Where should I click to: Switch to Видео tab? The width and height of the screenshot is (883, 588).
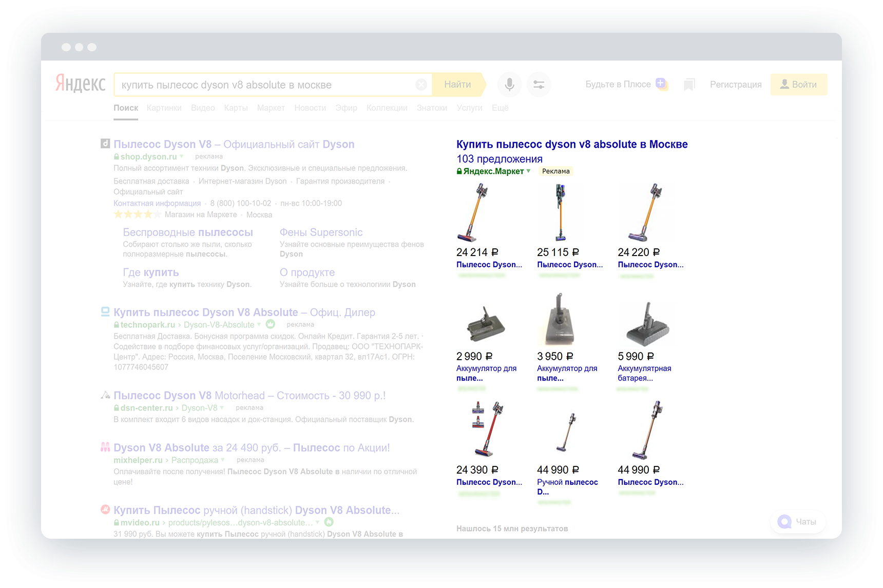[203, 108]
